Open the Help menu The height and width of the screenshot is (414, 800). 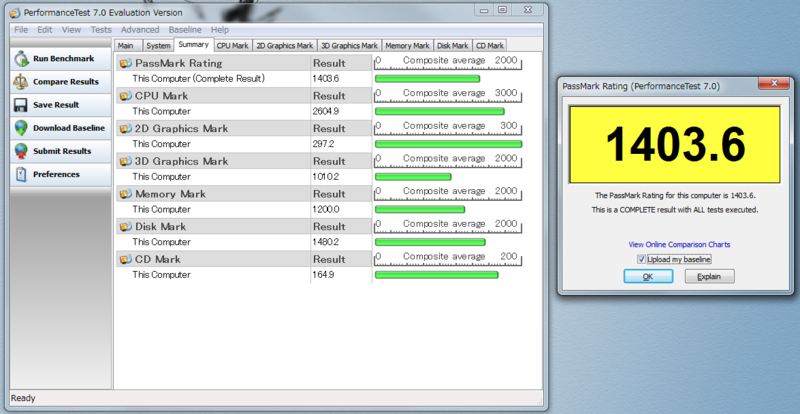click(x=220, y=30)
